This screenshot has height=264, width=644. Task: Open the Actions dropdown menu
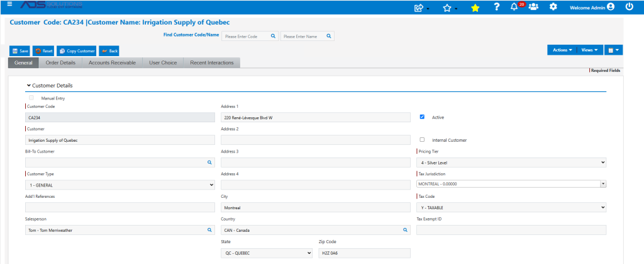562,50
